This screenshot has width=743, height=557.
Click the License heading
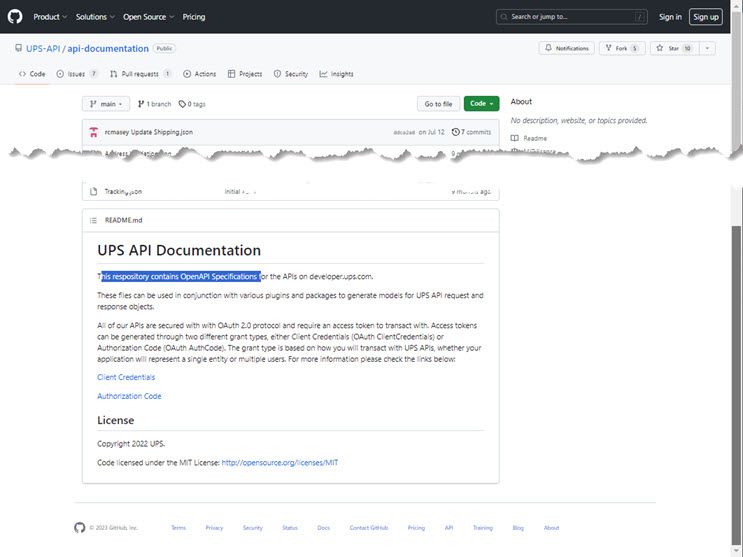coord(116,420)
